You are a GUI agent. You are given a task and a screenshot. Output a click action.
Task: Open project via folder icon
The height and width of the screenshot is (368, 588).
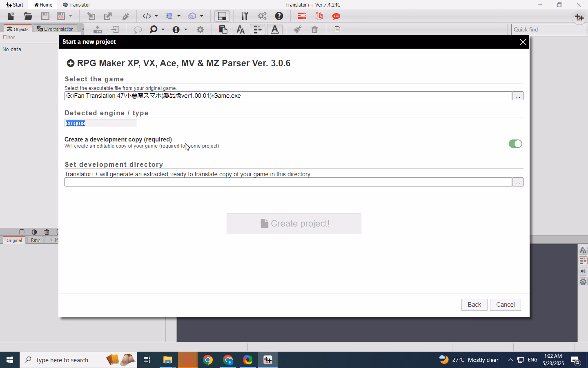coord(28,16)
